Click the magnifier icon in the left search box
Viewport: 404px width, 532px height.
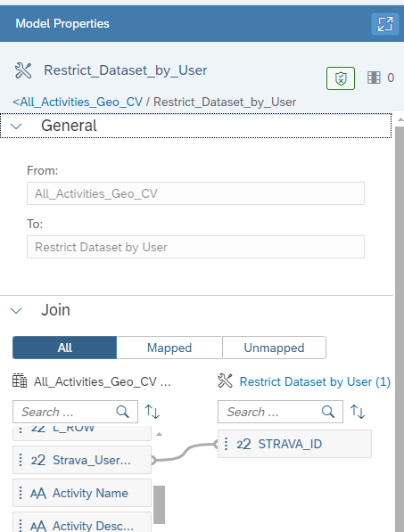[x=122, y=412]
